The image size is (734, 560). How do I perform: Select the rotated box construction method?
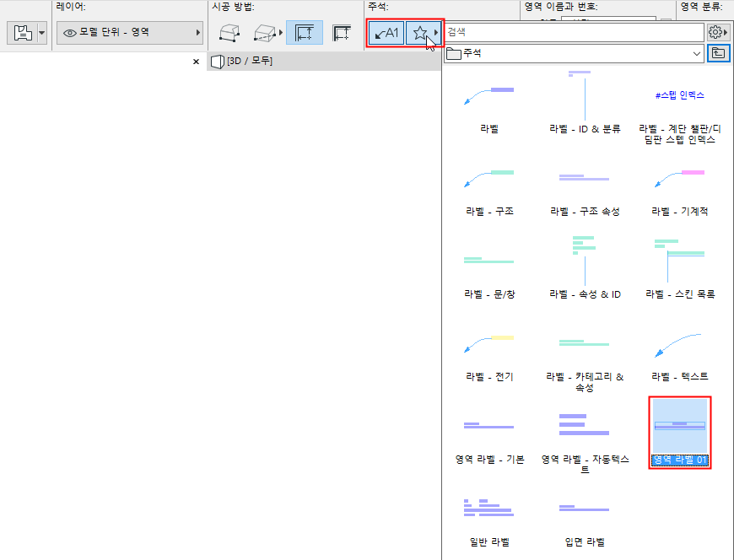[x=264, y=33]
